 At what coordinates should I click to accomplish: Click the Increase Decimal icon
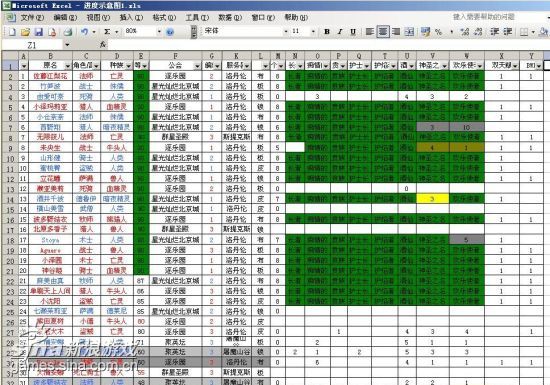pyautogui.click(x=465, y=32)
